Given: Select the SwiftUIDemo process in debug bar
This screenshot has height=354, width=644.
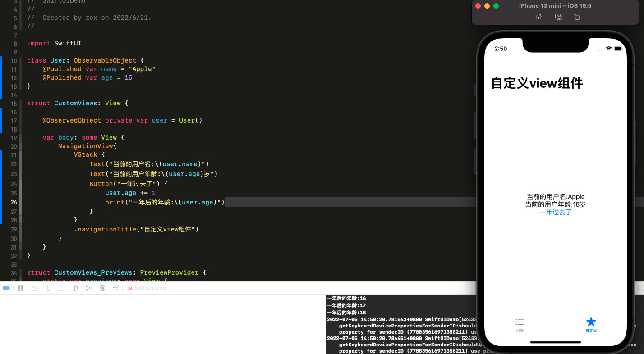Looking at the screenshot, I should pyautogui.click(x=147, y=288).
